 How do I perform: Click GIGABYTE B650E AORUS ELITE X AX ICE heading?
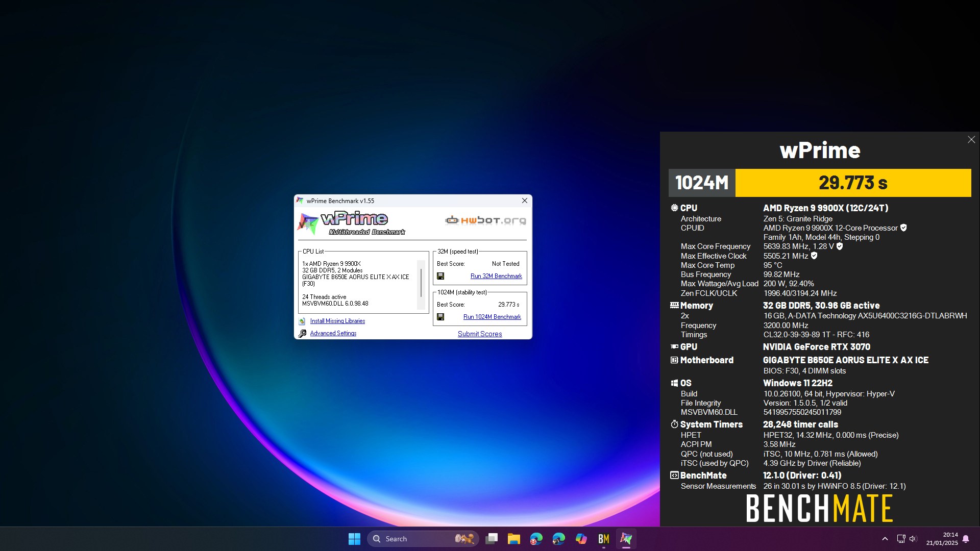(x=846, y=360)
